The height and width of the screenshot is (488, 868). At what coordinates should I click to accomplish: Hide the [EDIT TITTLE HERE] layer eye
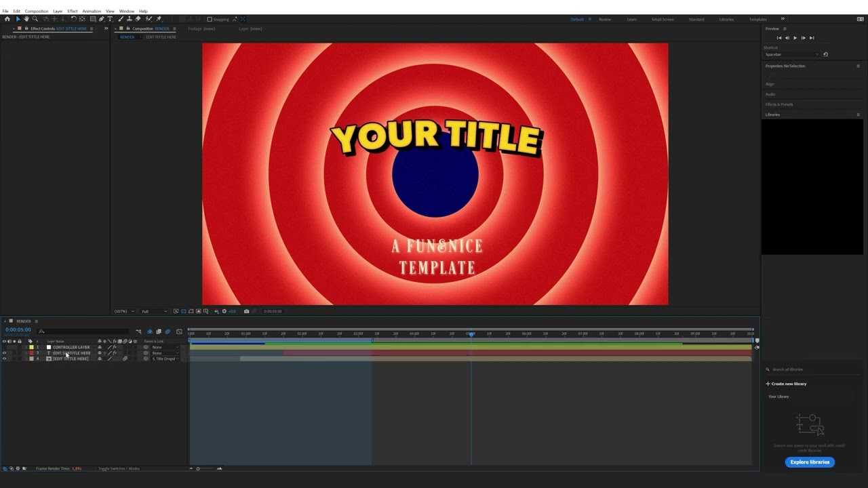(x=4, y=359)
